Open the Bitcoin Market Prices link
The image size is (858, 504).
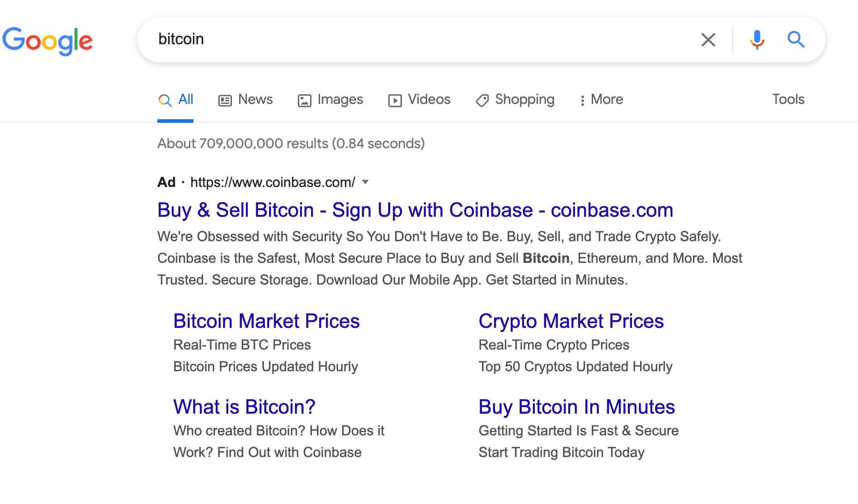point(266,321)
